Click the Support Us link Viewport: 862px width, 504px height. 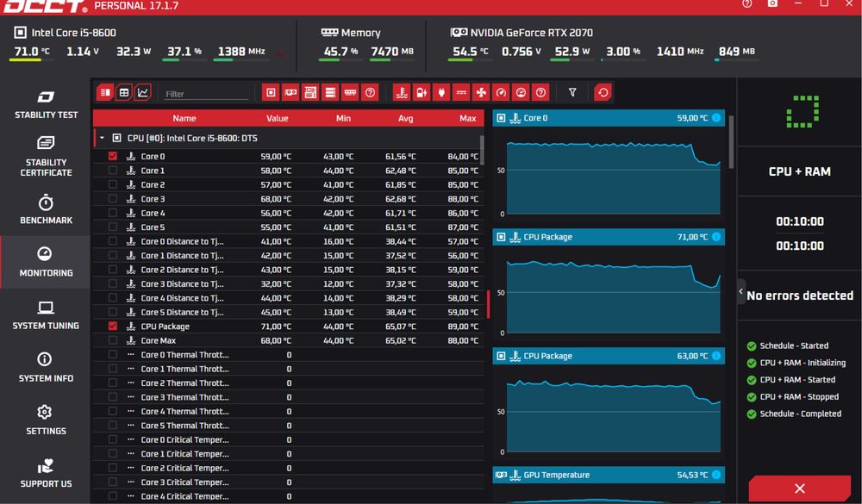click(x=46, y=473)
